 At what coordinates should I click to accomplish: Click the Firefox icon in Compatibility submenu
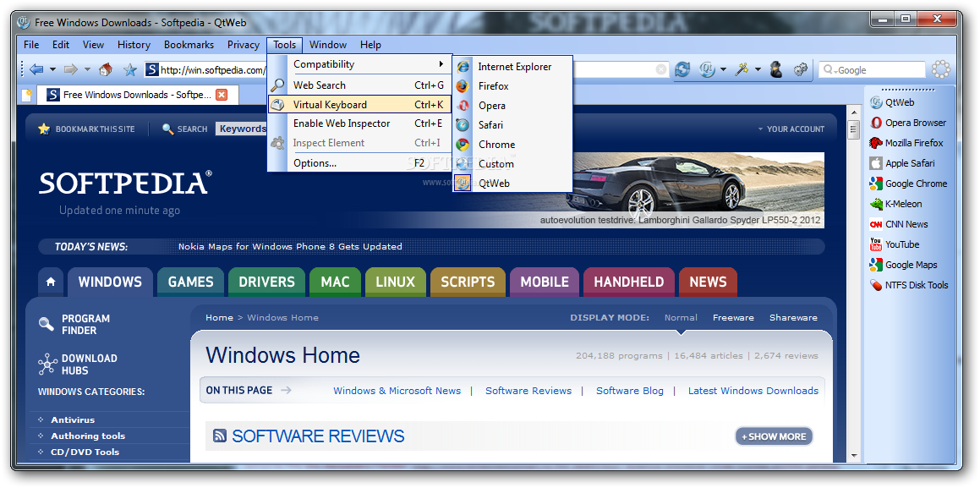(x=463, y=86)
